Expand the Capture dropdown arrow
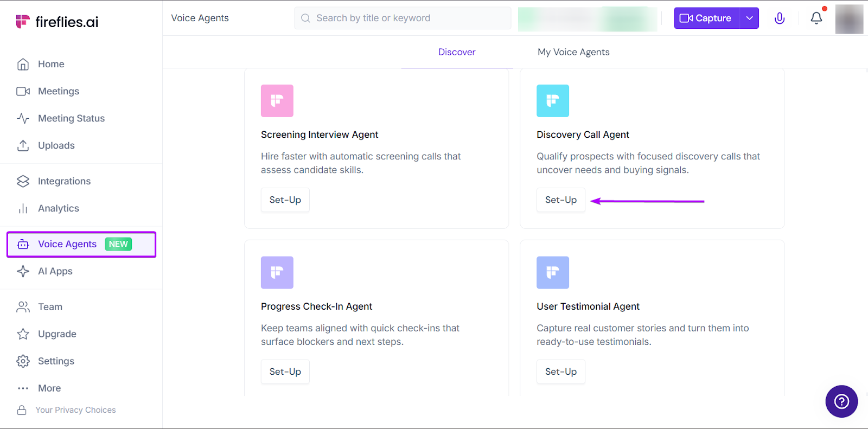Viewport: 868px width, 429px height. (x=749, y=18)
